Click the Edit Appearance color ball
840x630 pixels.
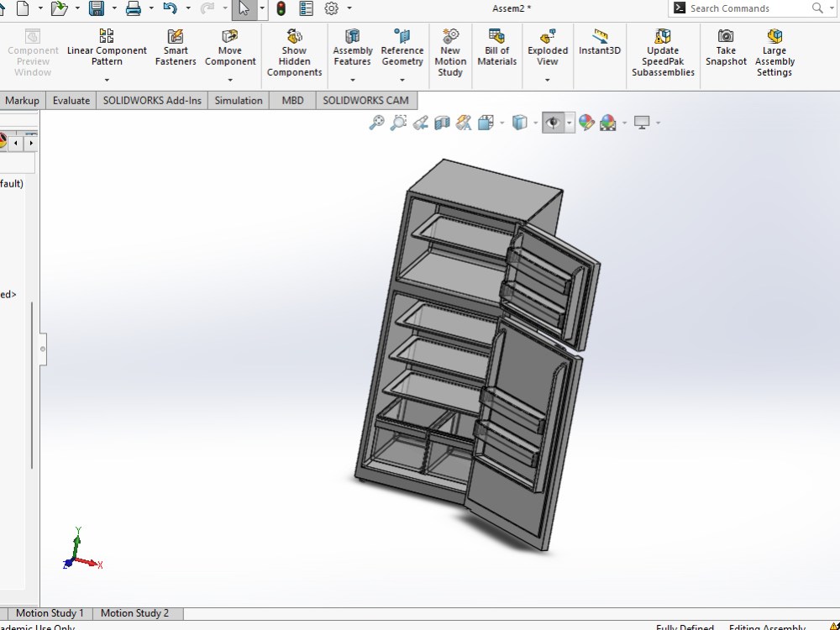tap(586, 123)
